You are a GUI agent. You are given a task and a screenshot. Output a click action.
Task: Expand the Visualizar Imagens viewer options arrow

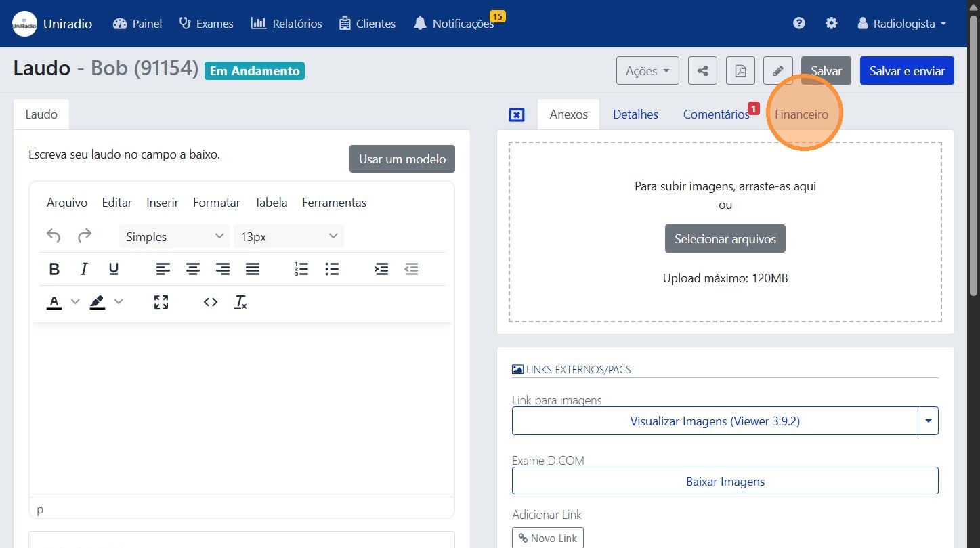pyautogui.click(x=928, y=421)
